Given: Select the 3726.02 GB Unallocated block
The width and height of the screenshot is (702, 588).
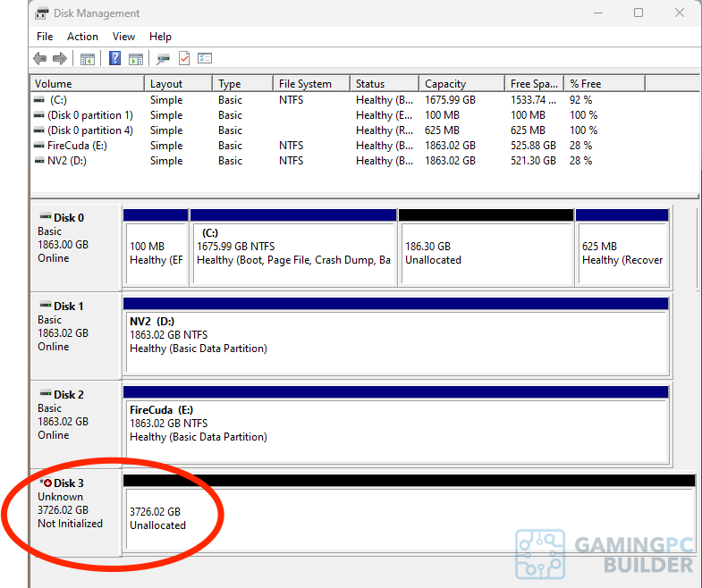Looking at the screenshot, I should [x=409, y=513].
